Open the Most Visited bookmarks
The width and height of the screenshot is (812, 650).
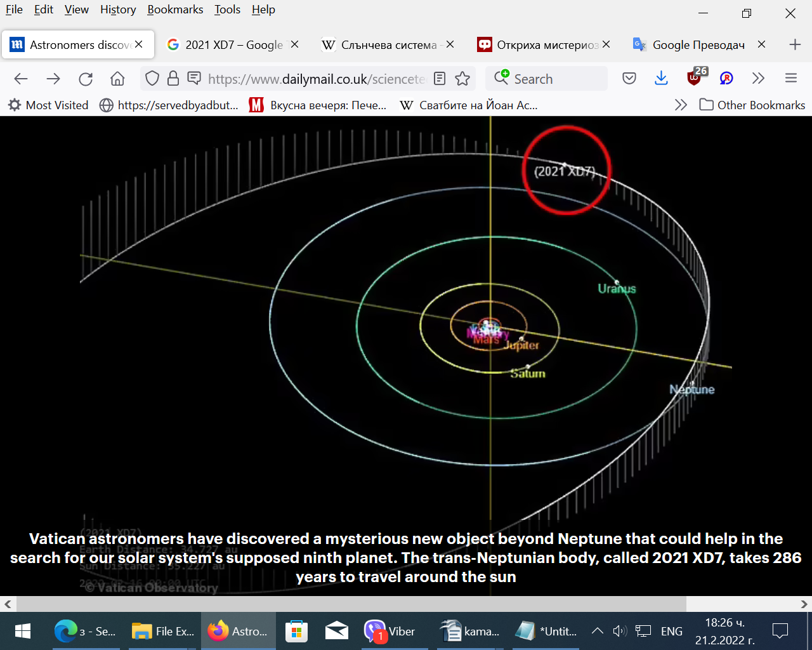(48, 105)
